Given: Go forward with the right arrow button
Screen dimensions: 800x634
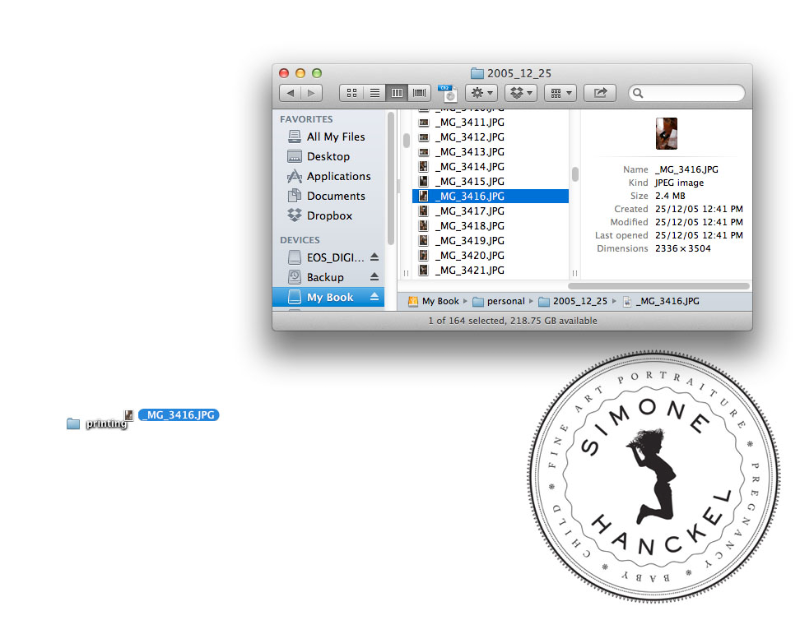Looking at the screenshot, I should point(312,93).
